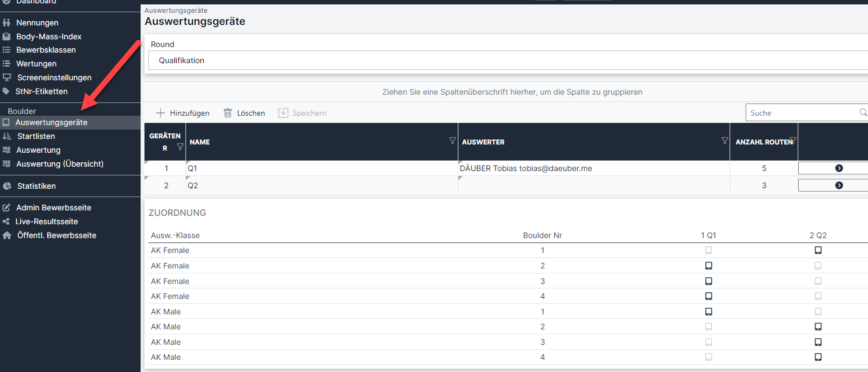Go to Auswertung (Übersicht) in the sidebar

[x=60, y=164]
